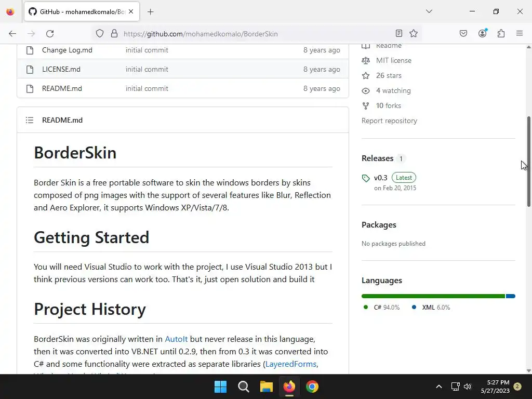Click the Firefox taskbar icon
Viewport: 532px width, 399px height.
coord(289,387)
